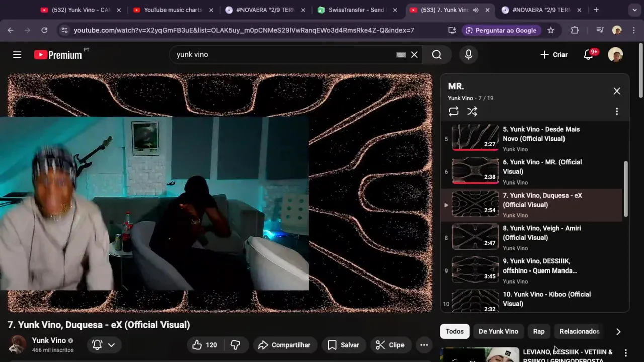
Task: Click Compartilhar button
Action: coord(284,345)
